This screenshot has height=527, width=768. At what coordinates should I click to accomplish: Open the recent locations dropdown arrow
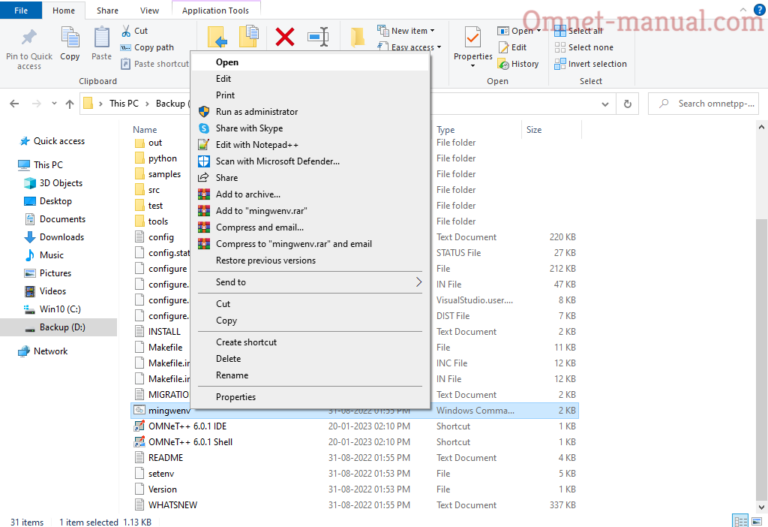click(x=54, y=103)
